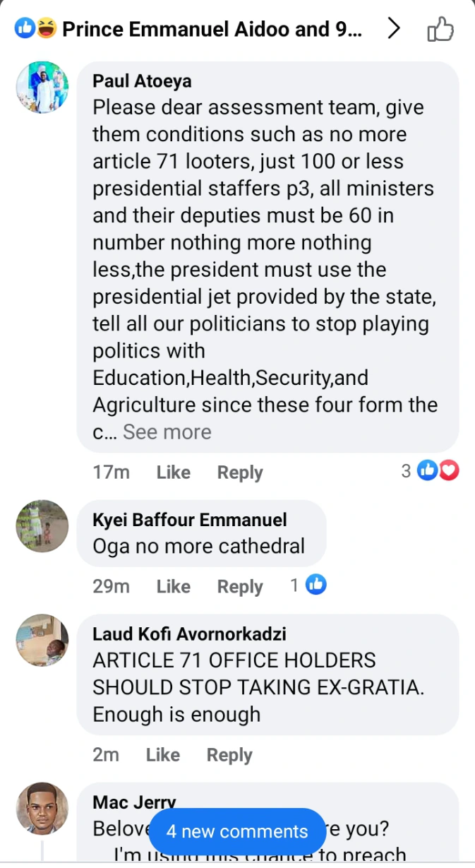Open Paul Atoeya's profile picture
This screenshot has height=868, width=475.
42,87
